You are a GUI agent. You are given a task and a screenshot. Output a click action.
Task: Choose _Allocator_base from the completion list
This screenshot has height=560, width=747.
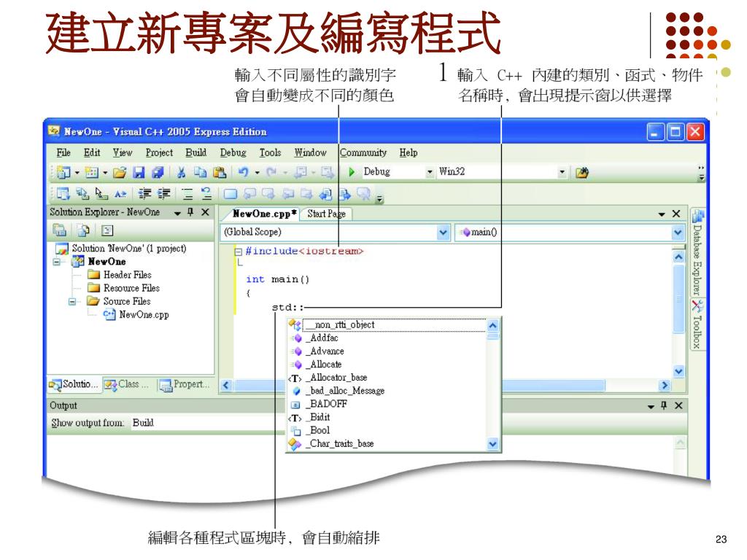336,378
